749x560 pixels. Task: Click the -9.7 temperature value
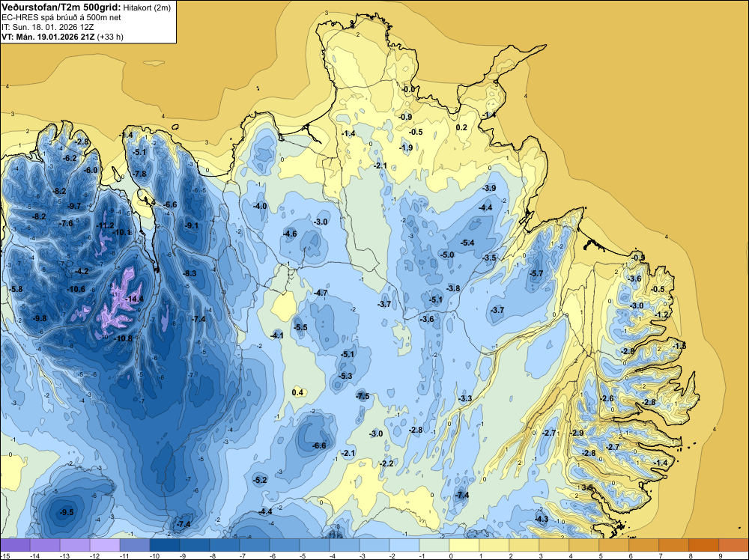tap(74, 206)
